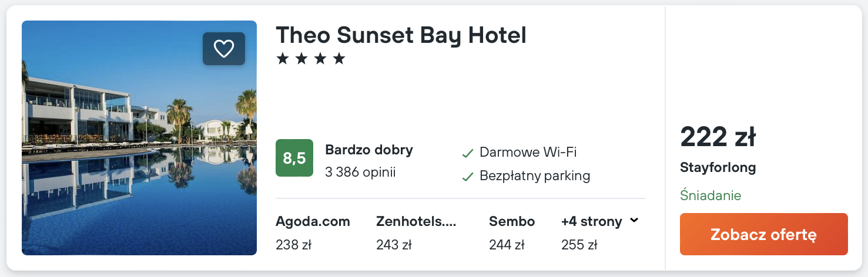Screen dimensions: 868x277
Task: Choose the Agoda.com offer
Action: point(313,221)
